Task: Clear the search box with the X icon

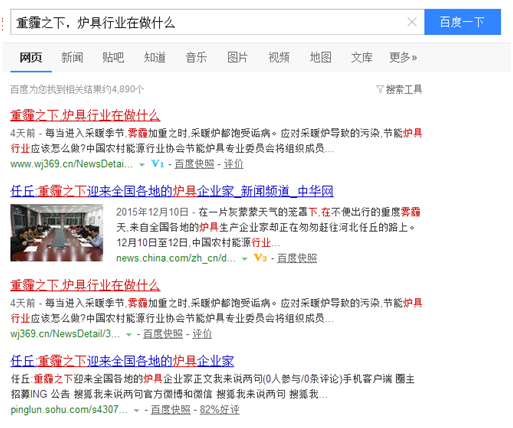Action: (x=412, y=22)
